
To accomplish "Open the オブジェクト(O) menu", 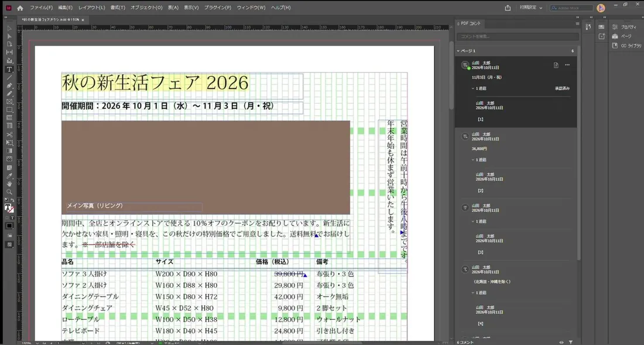I will pos(146,8).
